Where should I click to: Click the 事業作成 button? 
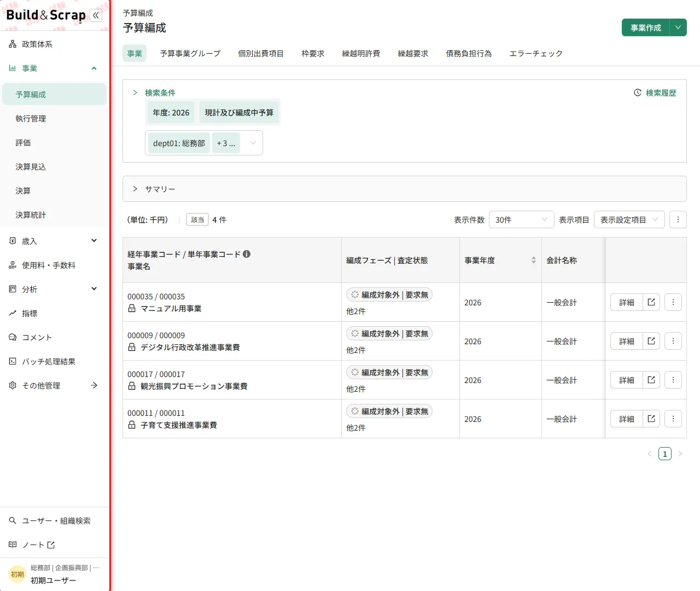646,27
